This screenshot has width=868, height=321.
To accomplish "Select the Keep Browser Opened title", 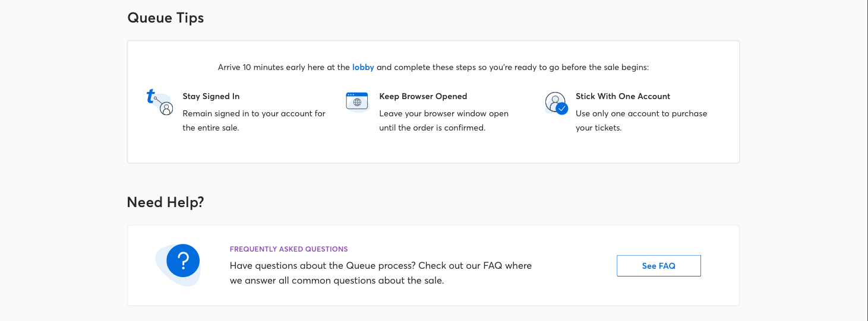I will [x=423, y=96].
